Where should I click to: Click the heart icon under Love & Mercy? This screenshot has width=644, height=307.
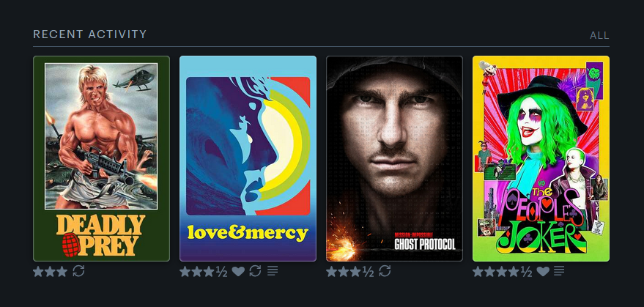pyautogui.click(x=238, y=271)
